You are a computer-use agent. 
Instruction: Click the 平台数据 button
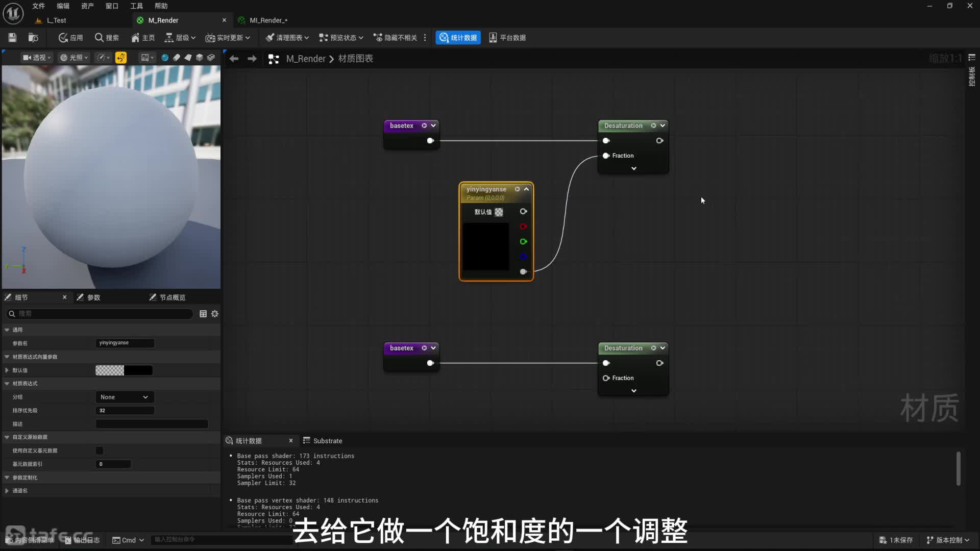(507, 37)
